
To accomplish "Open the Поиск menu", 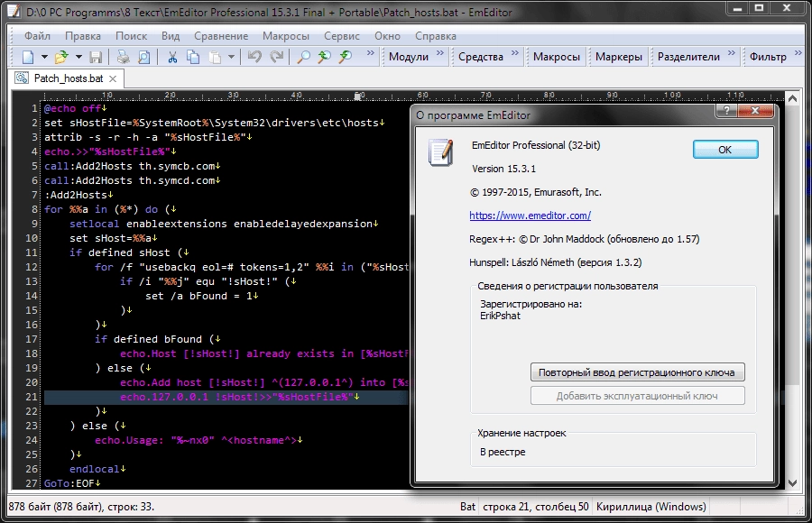I will coord(131,36).
